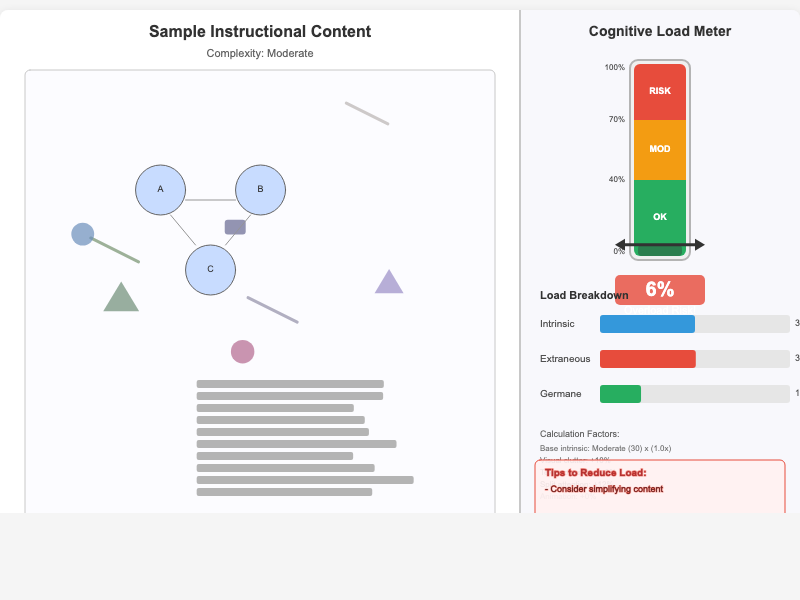Image resolution: width=800 pixels, height=600 pixels.
Task: Click the gray rectangle shape near node C
Action: (234, 227)
